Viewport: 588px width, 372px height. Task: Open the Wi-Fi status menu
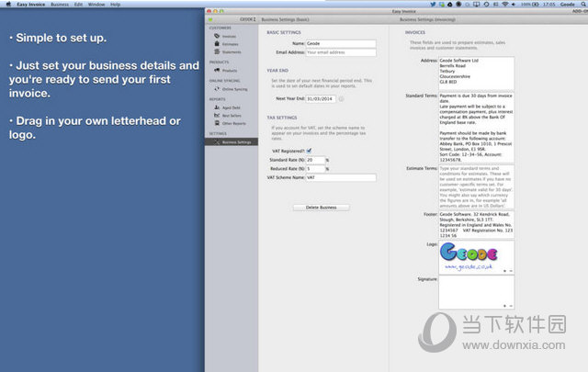pyautogui.click(x=504, y=4)
